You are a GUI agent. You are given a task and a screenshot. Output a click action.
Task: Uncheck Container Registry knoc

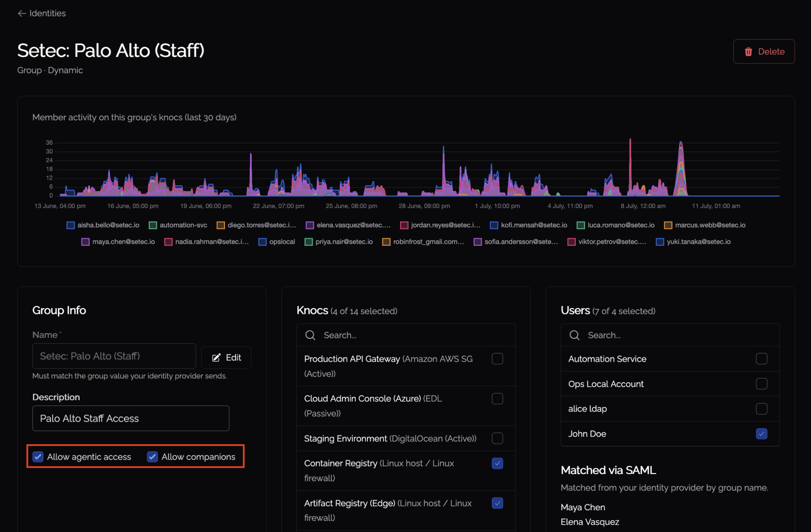(x=497, y=463)
